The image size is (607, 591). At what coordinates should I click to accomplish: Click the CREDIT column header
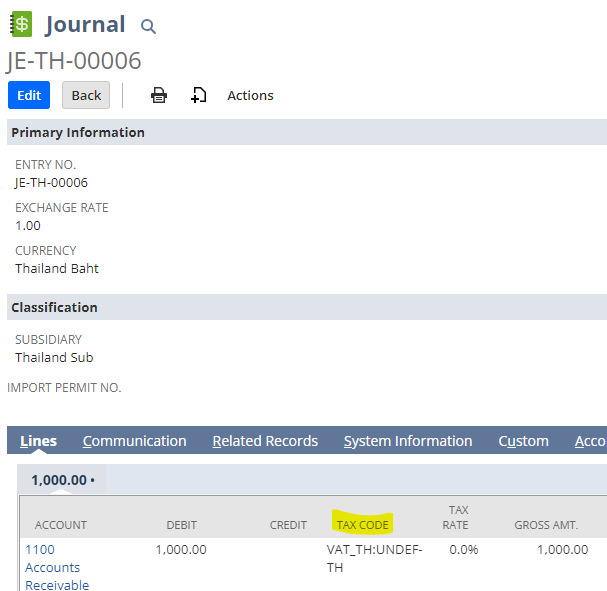pos(288,525)
